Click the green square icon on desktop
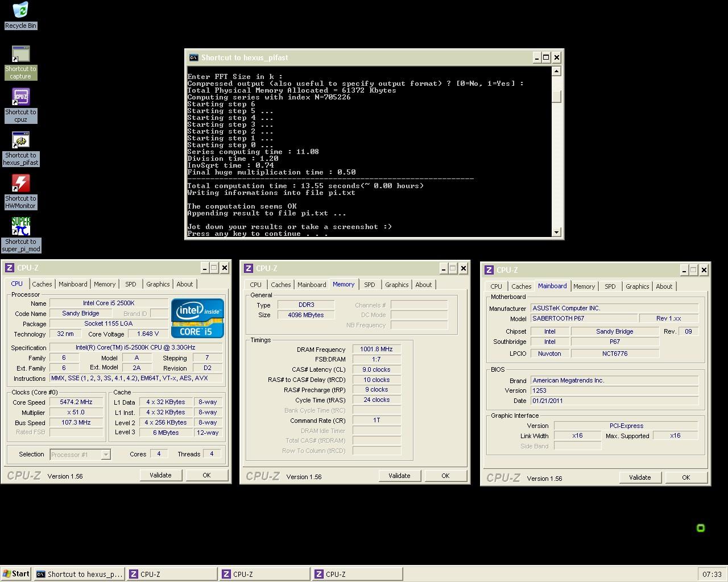This screenshot has width=728, height=582. click(x=701, y=528)
